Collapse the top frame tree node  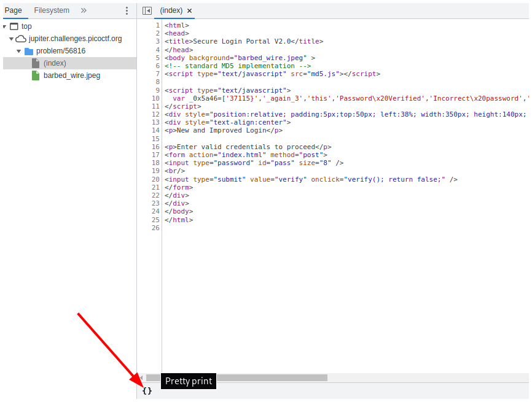click(6, 26)
